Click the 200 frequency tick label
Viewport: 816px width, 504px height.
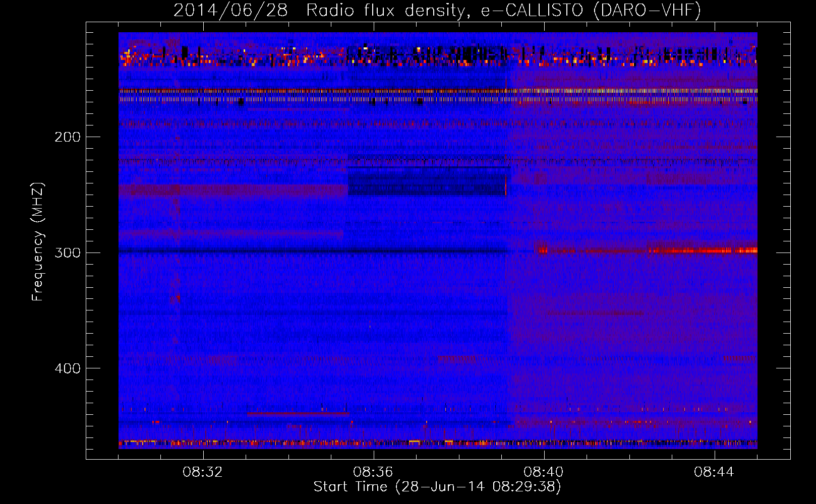coord(68,137)
